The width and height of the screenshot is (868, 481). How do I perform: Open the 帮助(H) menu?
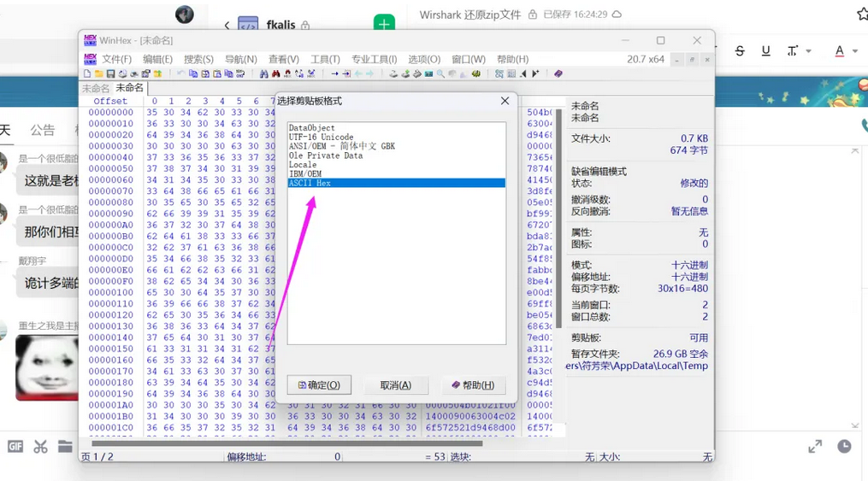click(x=512, y=59)
